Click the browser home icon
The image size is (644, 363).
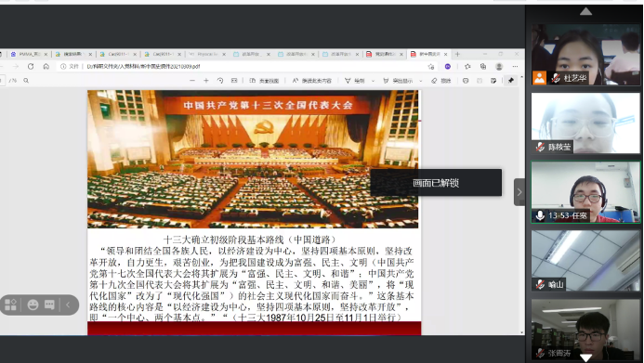click(x=46, y=66)
